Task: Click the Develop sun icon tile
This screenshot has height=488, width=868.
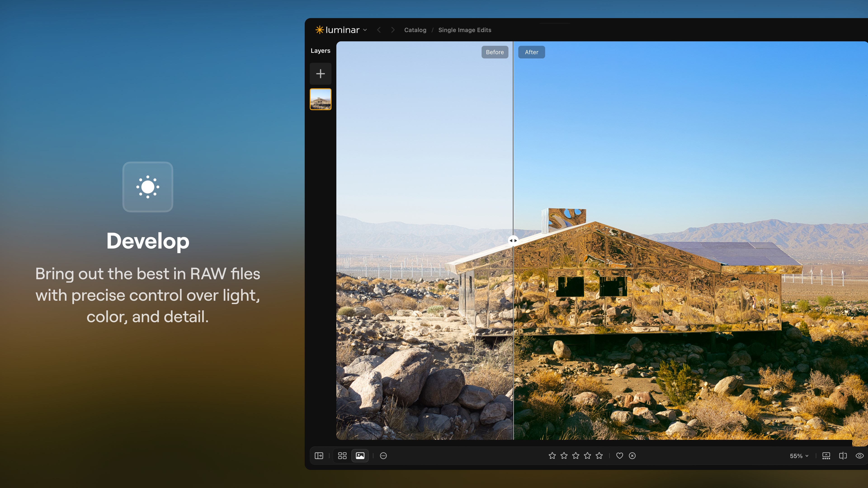Action: pyautogui.click(x=148, y=187)
